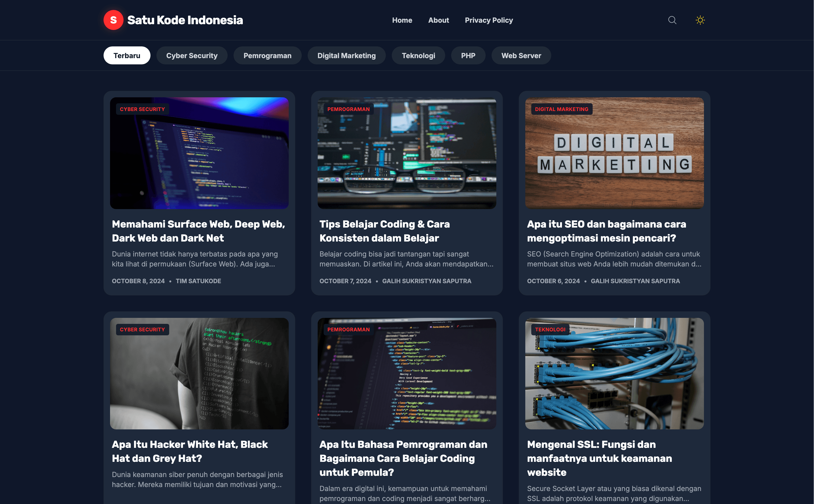Viewport: 814px width, 504px height.
Task: Click Satu Kode Indonesia site title
Action: click(x=185, y=20)
